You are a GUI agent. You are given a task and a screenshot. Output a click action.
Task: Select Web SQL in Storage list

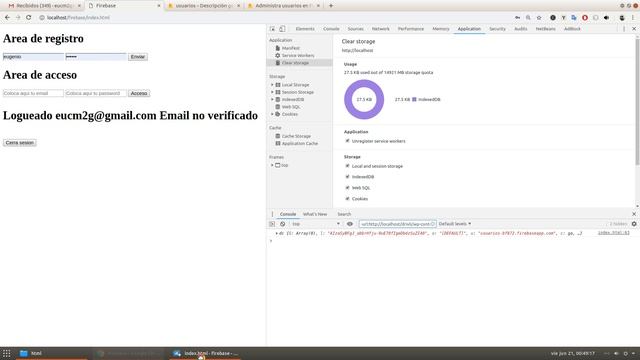(291, 107)
